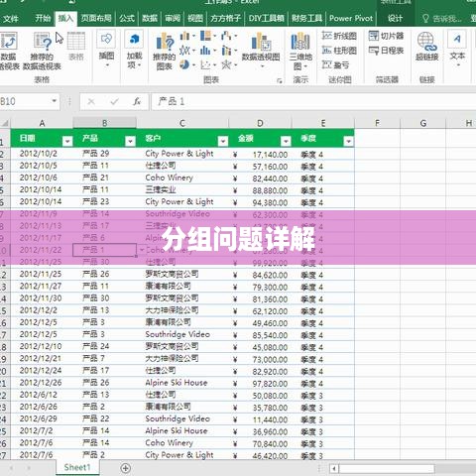476x476 pixels.
Task: Switch to the 设计 (Design) tab
Action: [x=396, y=18]
